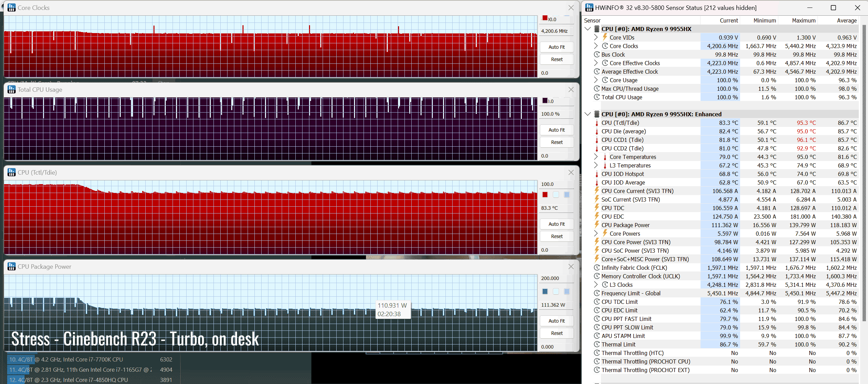
Task: Expand the L3 Clocks entry
Action: click(x=596, y=285)
